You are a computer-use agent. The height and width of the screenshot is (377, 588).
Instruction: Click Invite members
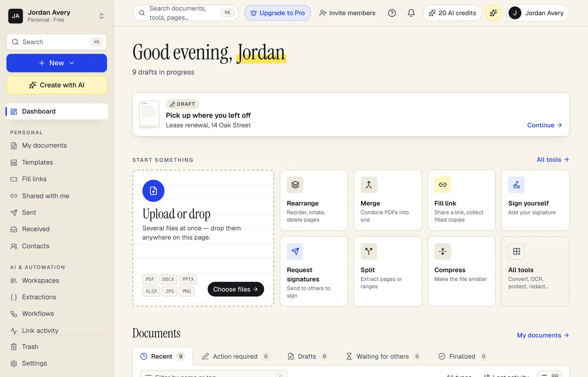coord(347,13)
